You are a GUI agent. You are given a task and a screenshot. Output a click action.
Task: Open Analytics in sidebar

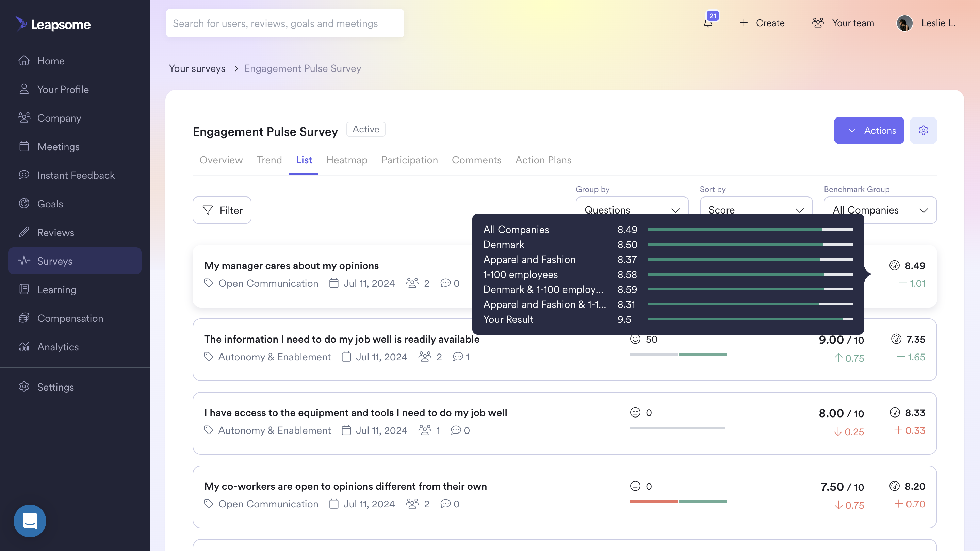point(75,347)
